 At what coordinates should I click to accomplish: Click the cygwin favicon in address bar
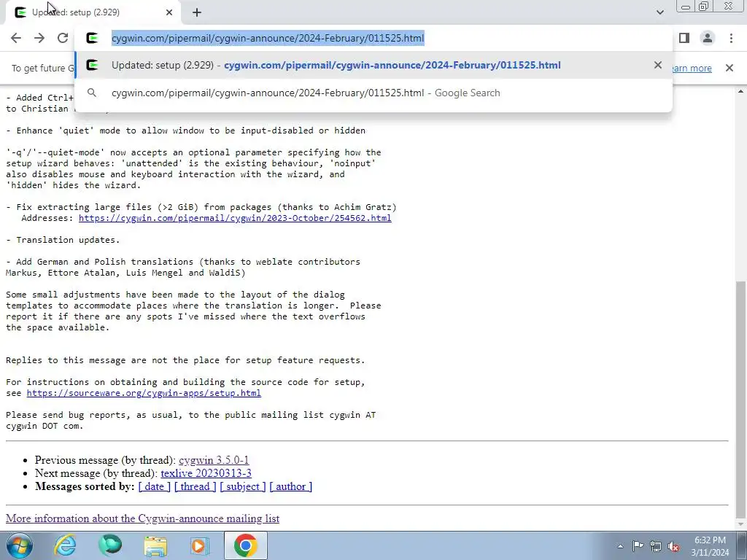(x=92, y=38)
